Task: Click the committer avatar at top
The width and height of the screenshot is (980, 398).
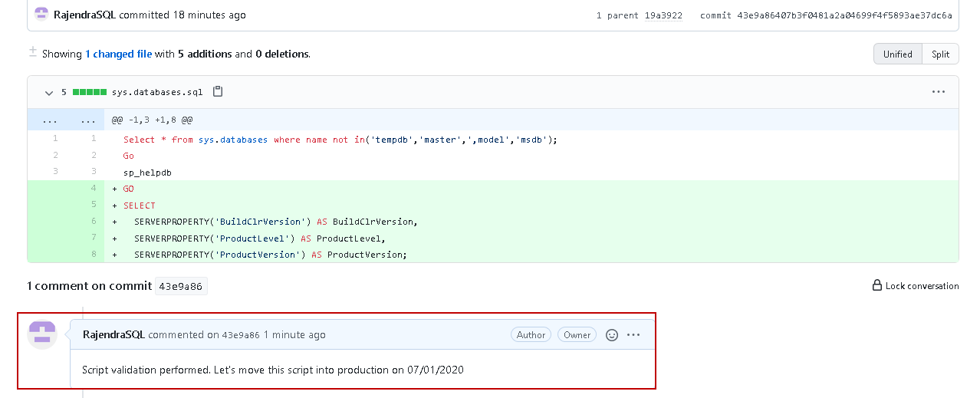Action: (x=41, y=15)
